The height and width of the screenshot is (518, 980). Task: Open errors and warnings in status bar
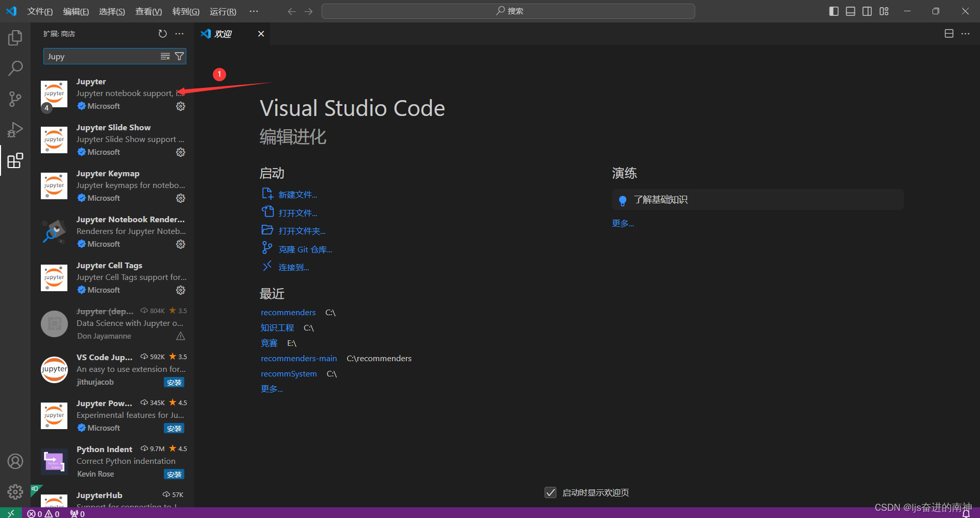[43, 513]
